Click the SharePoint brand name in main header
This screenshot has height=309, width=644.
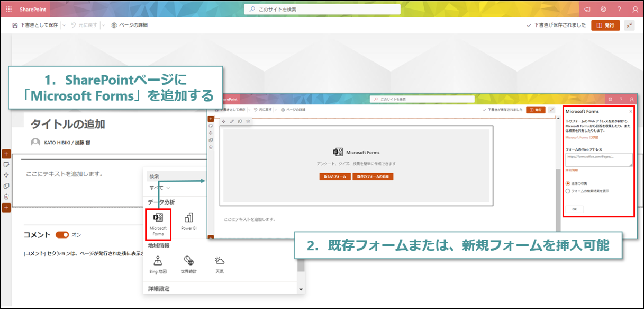pyautogui.click(x=33, y=9)
